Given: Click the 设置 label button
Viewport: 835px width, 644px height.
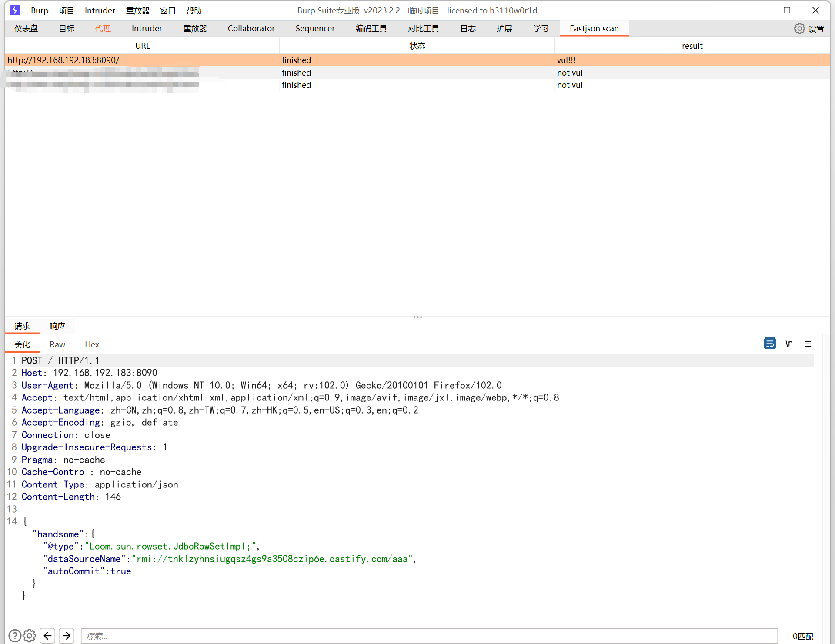Looking at the screenshot, I should tap(816, 29).
